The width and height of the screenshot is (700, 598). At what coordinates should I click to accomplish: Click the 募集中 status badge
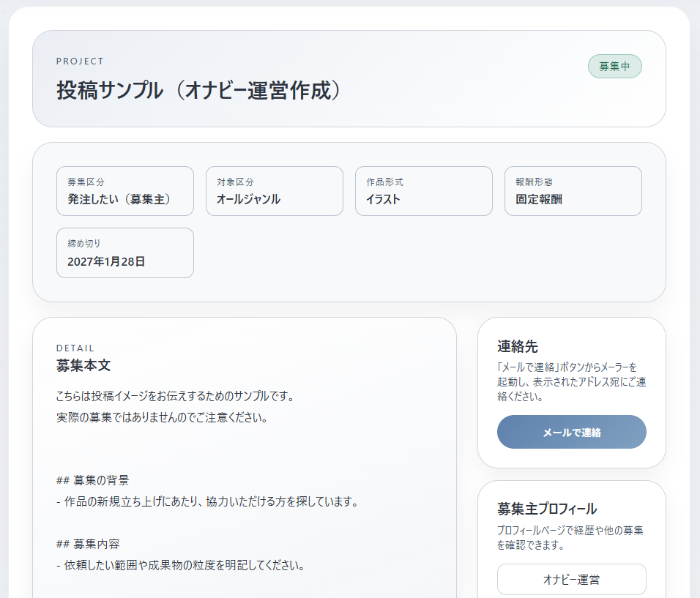pos(614,67)
